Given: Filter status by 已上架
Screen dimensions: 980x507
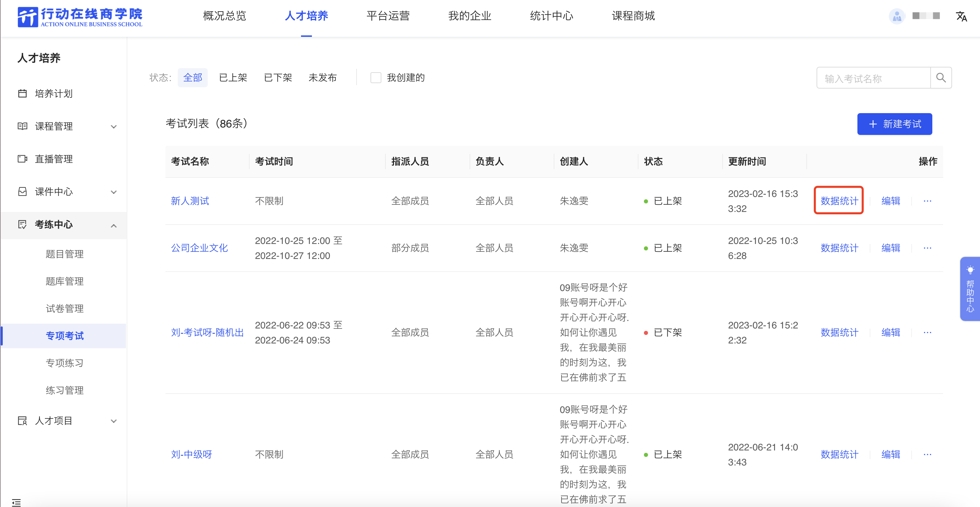Looking at the screenshot, I should 233,78.
